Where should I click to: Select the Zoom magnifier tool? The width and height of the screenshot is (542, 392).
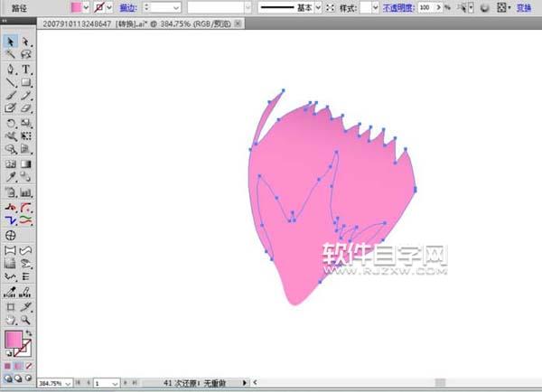[25, 320]
